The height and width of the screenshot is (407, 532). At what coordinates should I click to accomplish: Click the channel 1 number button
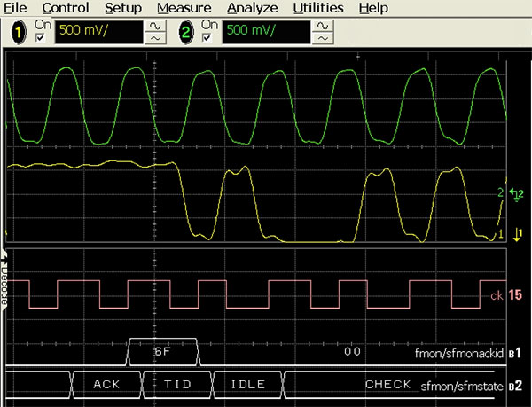tap(19, 32)
